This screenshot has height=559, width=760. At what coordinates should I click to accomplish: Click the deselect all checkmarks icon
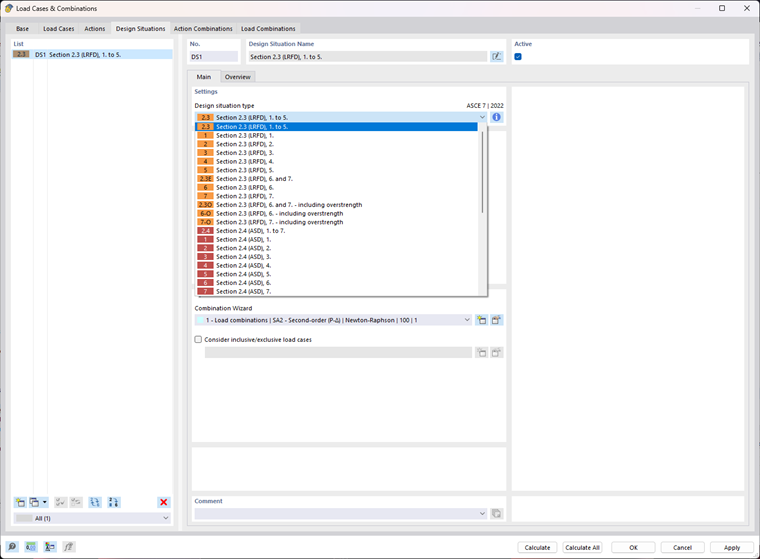click(76, 502)
